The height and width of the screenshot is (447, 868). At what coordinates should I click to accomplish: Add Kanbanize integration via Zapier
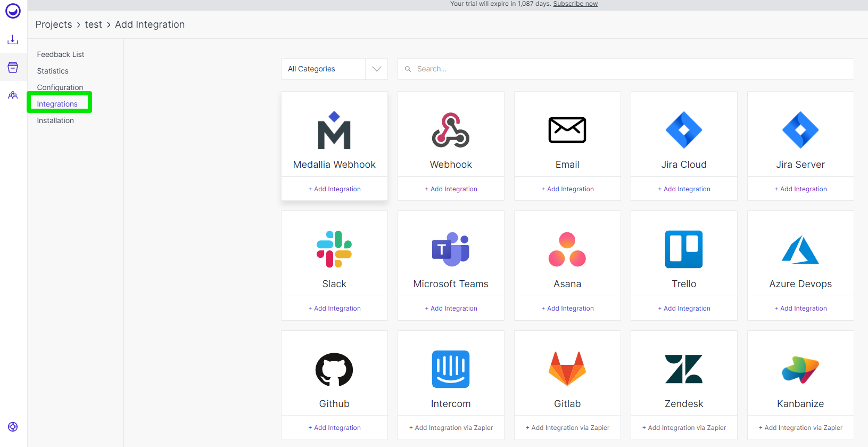[800, 428]
